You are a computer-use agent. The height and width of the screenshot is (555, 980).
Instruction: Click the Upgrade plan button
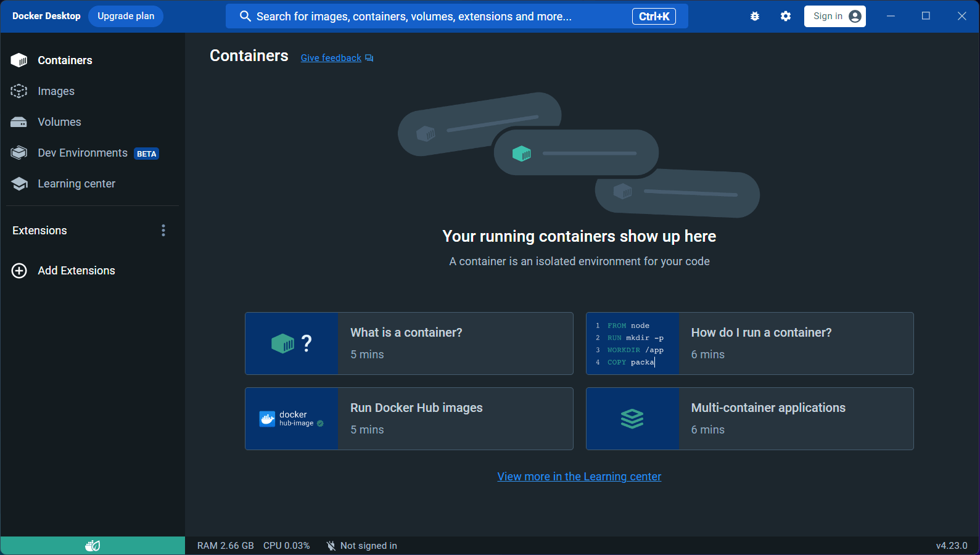(x=126, y=17)
